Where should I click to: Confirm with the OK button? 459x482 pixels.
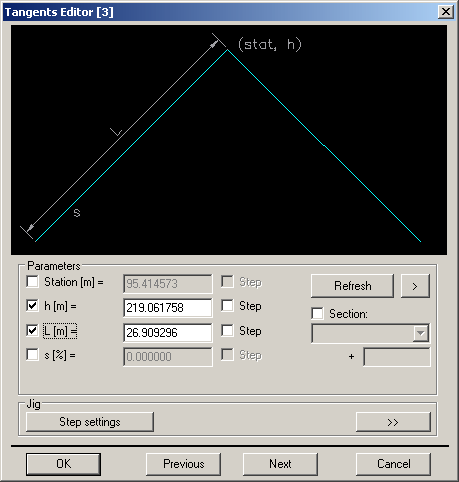pos(63,464)
